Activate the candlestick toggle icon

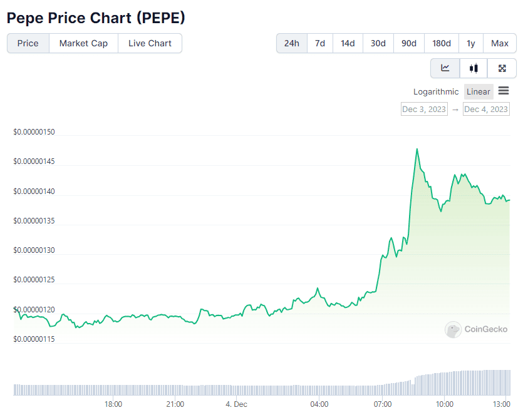pos(474,68)
